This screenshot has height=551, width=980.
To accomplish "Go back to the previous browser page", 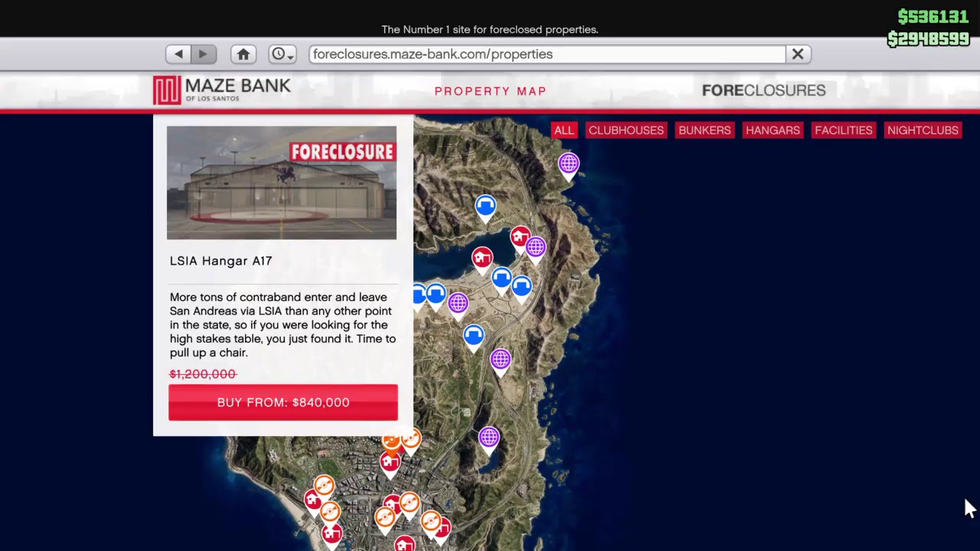I will pos(178,54).
